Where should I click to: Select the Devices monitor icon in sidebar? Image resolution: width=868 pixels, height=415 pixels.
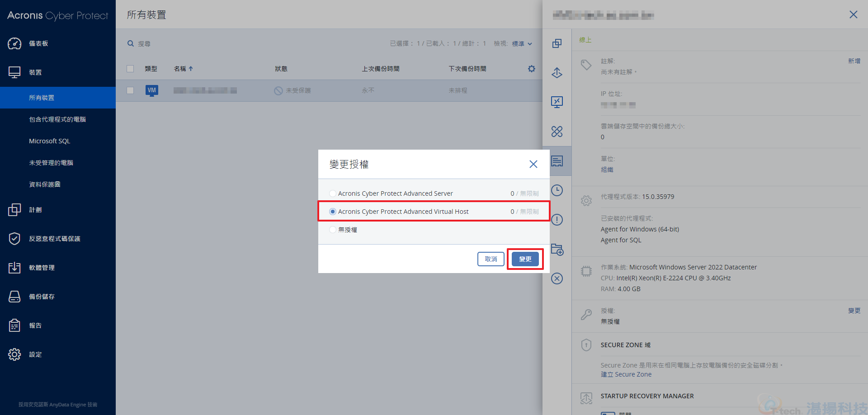click(14, 72)
